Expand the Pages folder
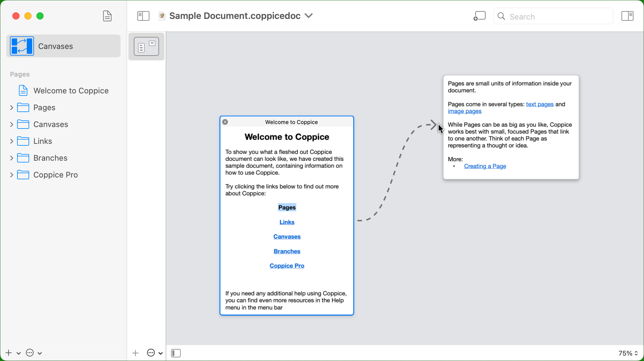644x361 pixels. [11, 108]
